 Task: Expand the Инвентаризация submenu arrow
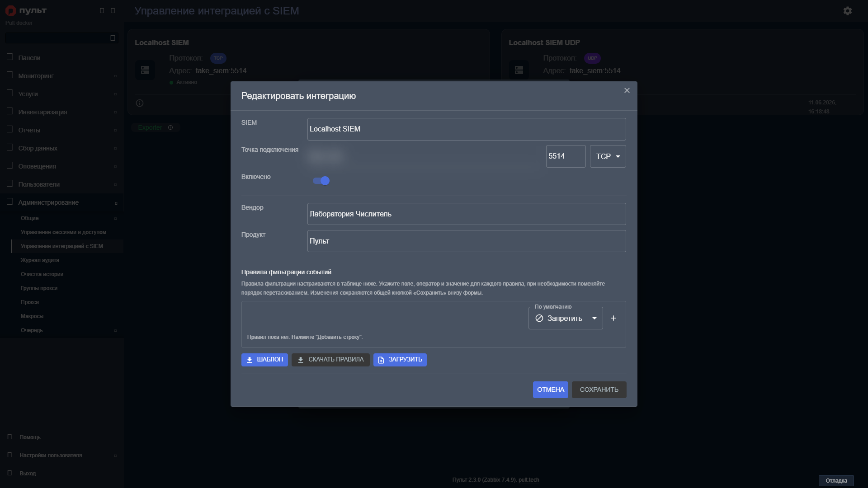[x=115, y=112]
